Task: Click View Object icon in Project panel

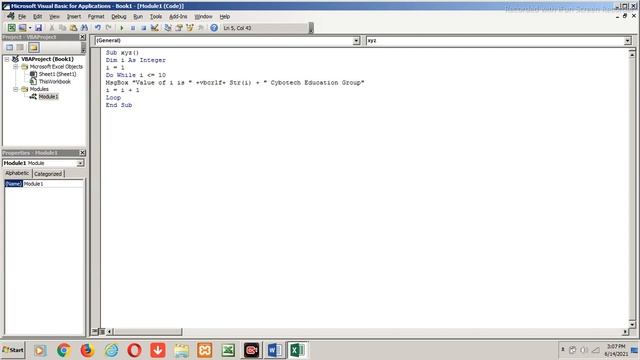Action: [20, 47]
